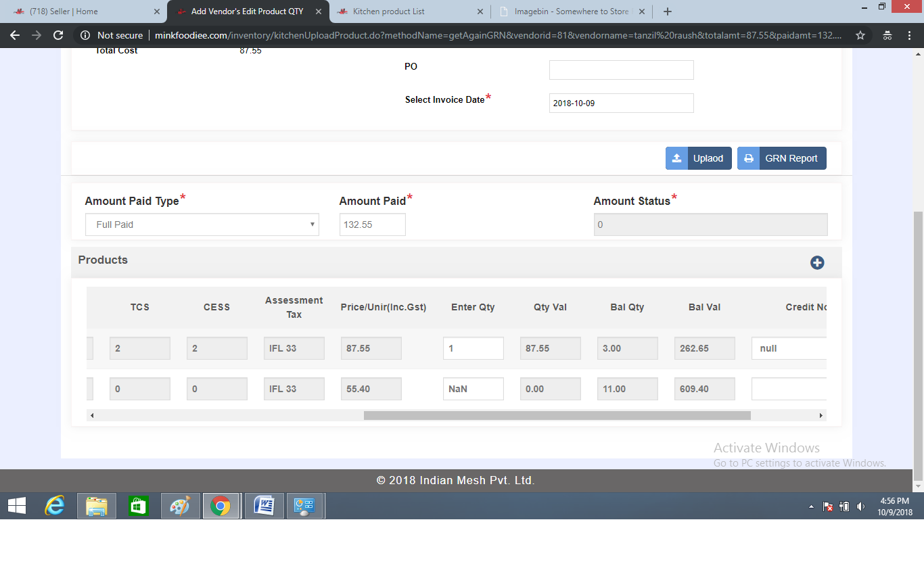Click the Bal Qty cell 11.00

coord(628,389)
